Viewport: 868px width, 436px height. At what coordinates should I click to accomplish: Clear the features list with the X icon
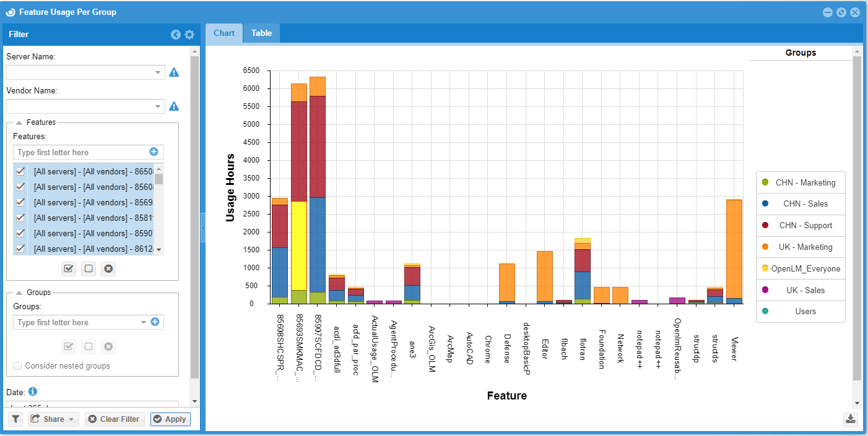click(x=108, y=268)
